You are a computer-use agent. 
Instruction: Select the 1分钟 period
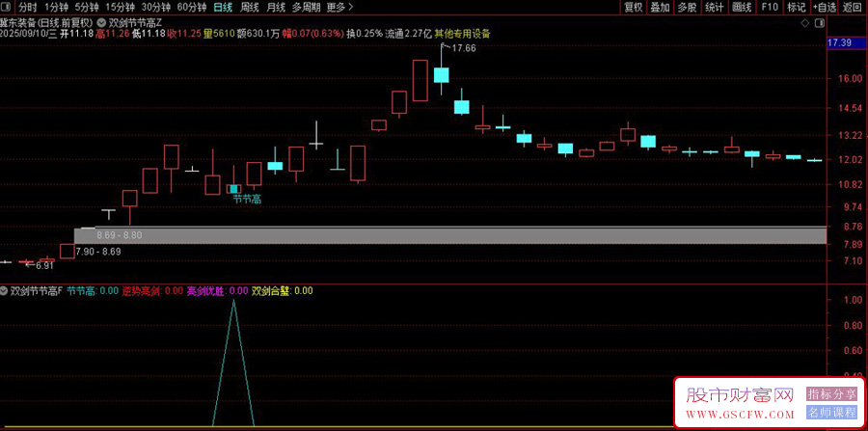click(57, 7)
